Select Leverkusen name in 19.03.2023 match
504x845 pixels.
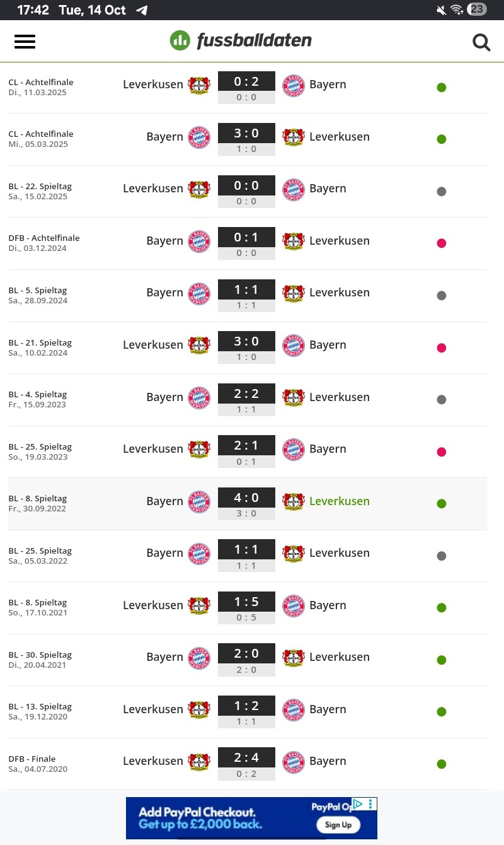[x=153, y=449]
